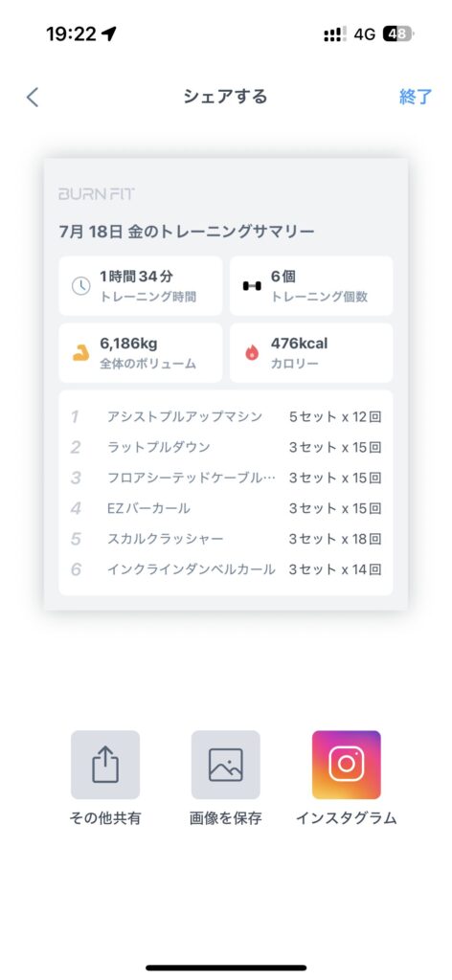Viewport: 452px width, 980px height.
Task: Select the 476kcal calorie card
Action: [311, 352]
